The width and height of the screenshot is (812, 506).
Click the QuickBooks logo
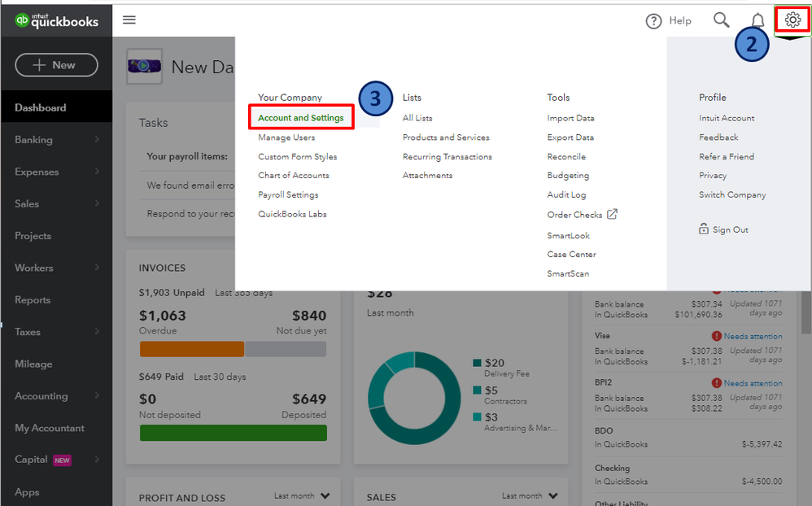(56, 21)
